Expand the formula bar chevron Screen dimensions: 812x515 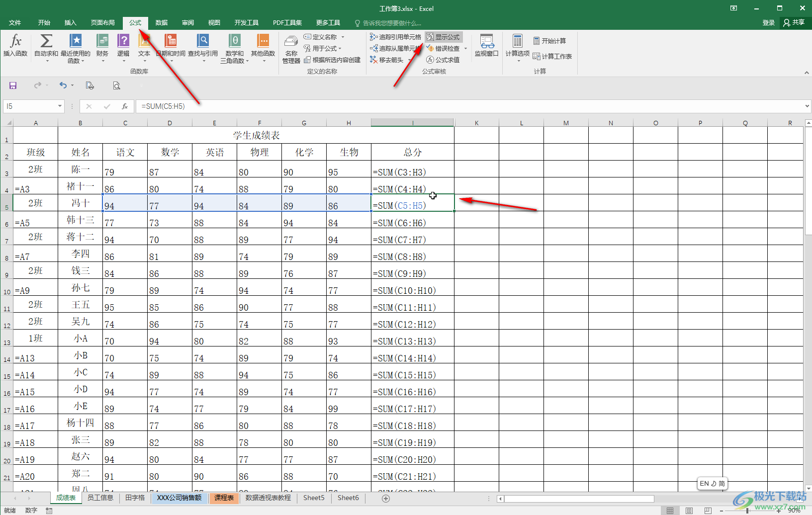click(807, 106)
